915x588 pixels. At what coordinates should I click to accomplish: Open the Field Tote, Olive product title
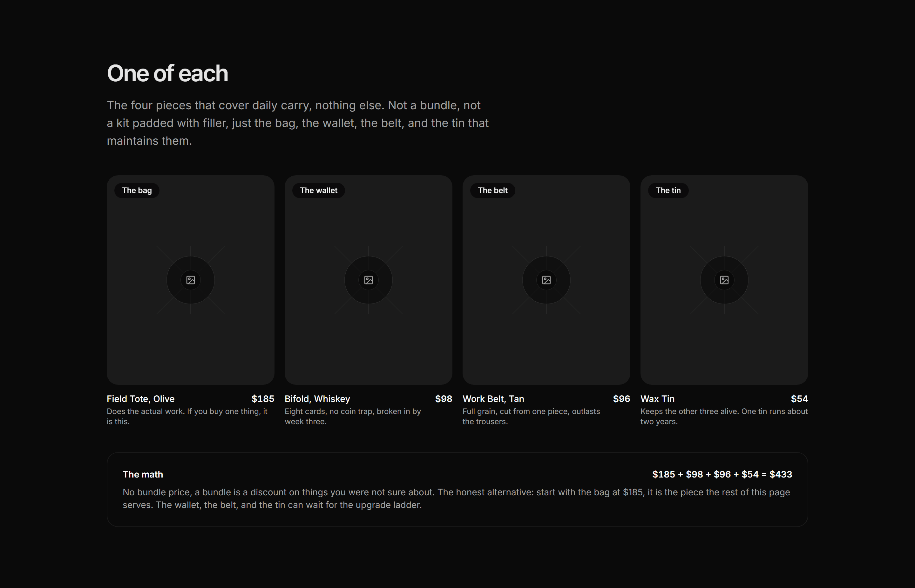(141, 399)
